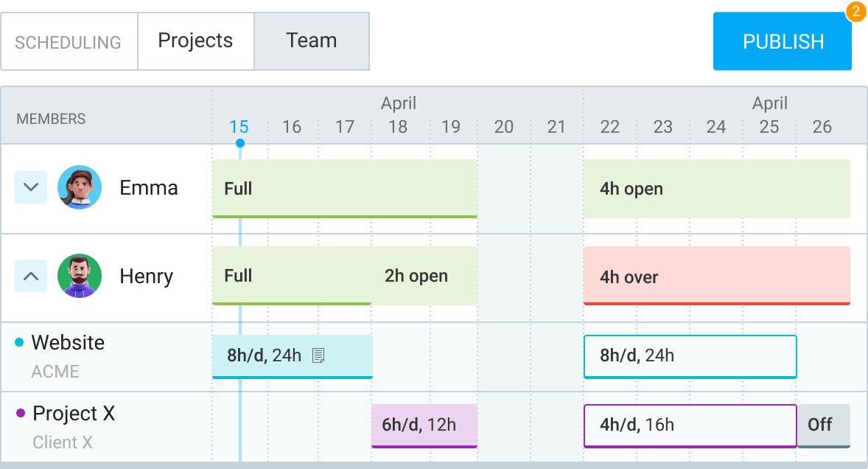Click Henry's avatar picture

[x=80, y=276]
